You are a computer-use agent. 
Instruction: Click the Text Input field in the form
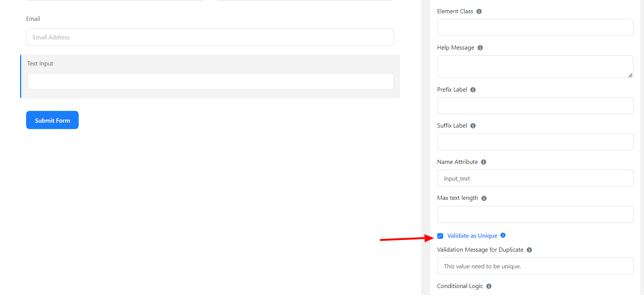coord(210,81)
